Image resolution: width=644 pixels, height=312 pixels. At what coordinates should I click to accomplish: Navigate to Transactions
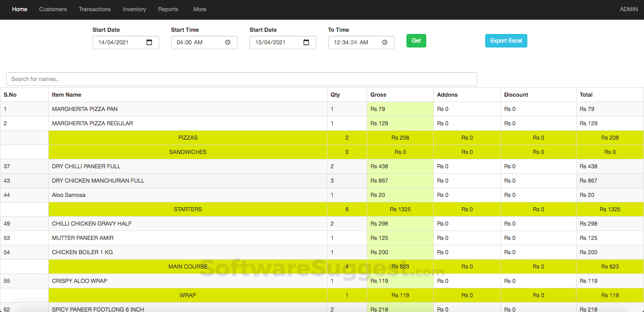94,9
